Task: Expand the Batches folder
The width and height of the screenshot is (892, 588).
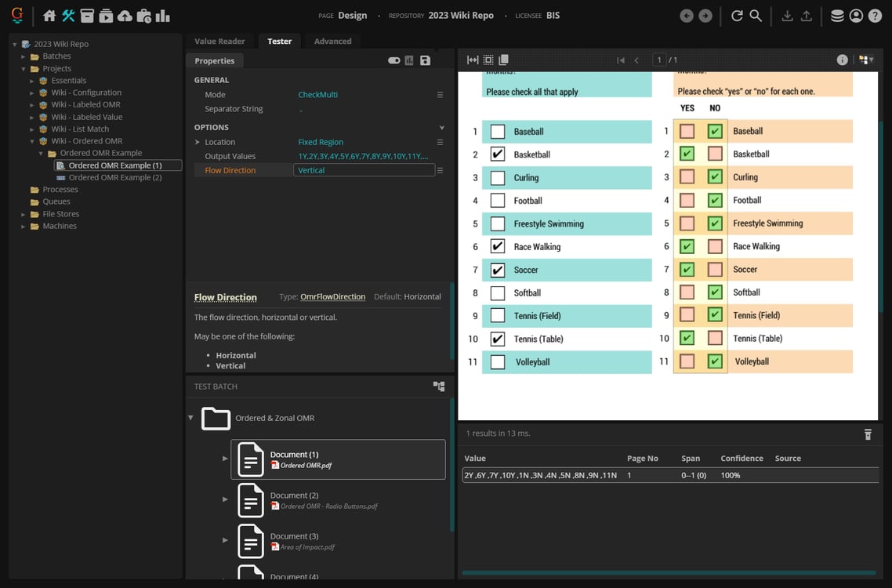Action: [24, 56]
